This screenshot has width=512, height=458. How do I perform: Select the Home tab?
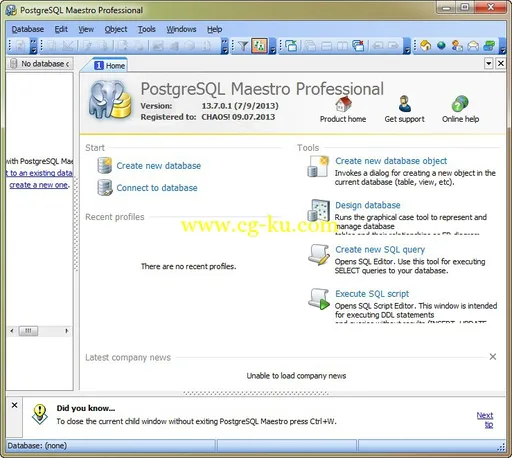[110, 65]
